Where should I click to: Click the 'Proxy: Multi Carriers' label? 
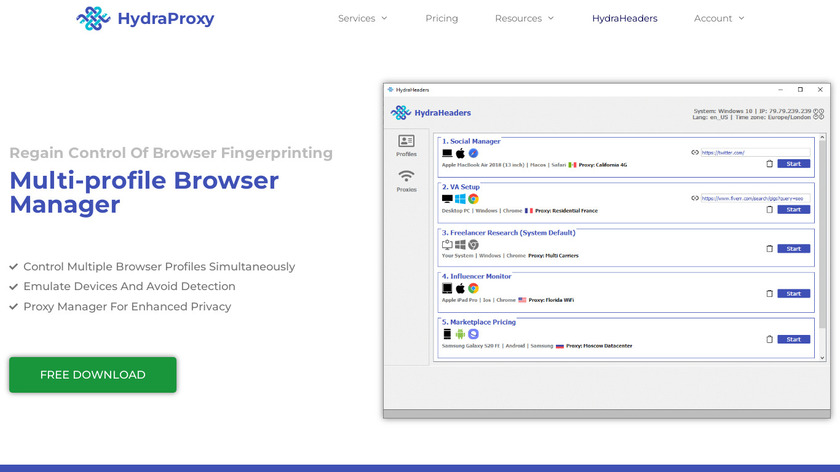(553, 256)
